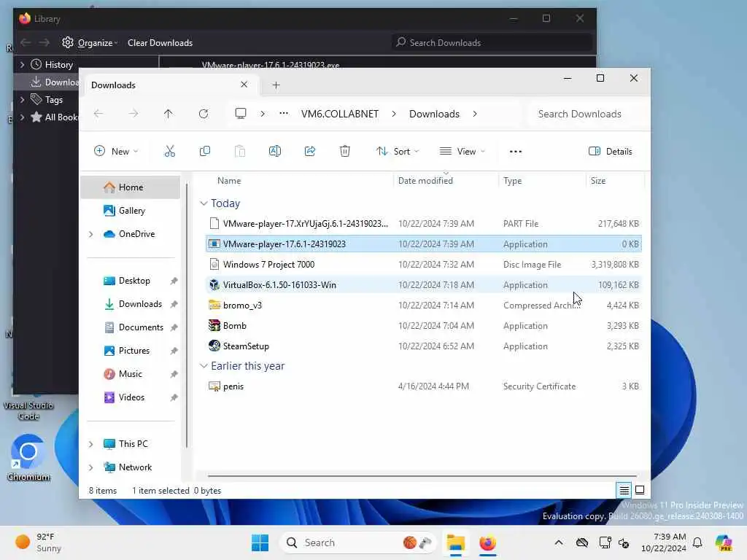This screenshot has width=747, height=560.
Task: Select Videos in navigation pane
Action: click(131, 397)
